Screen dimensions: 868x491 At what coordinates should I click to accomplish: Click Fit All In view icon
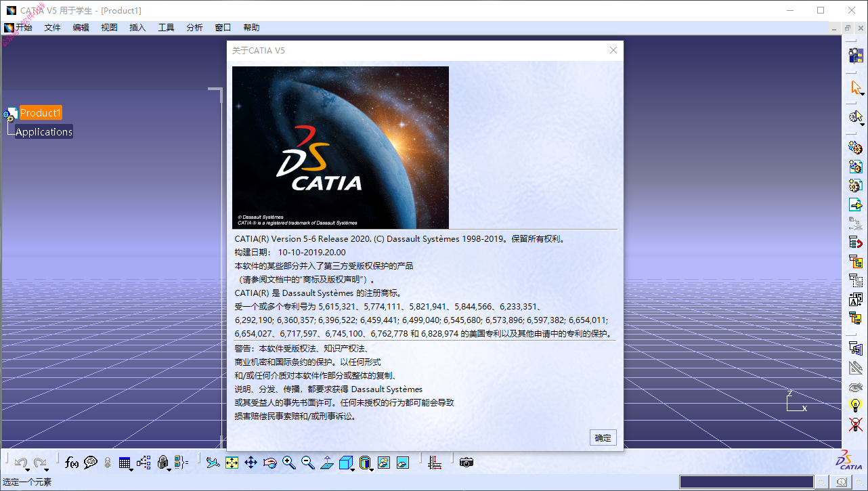tap(232, 463)
